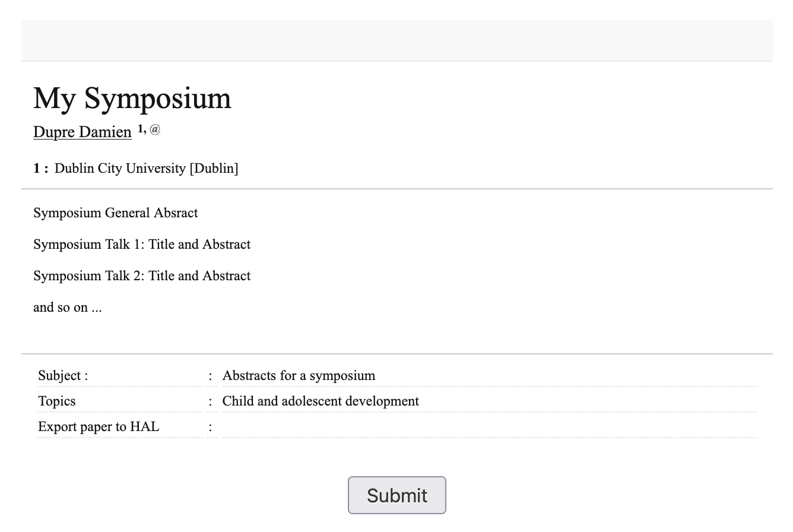This screenshot has height=532, width=793.
Task: Click the Export paper to HAL label
Action: pos(99,426)
